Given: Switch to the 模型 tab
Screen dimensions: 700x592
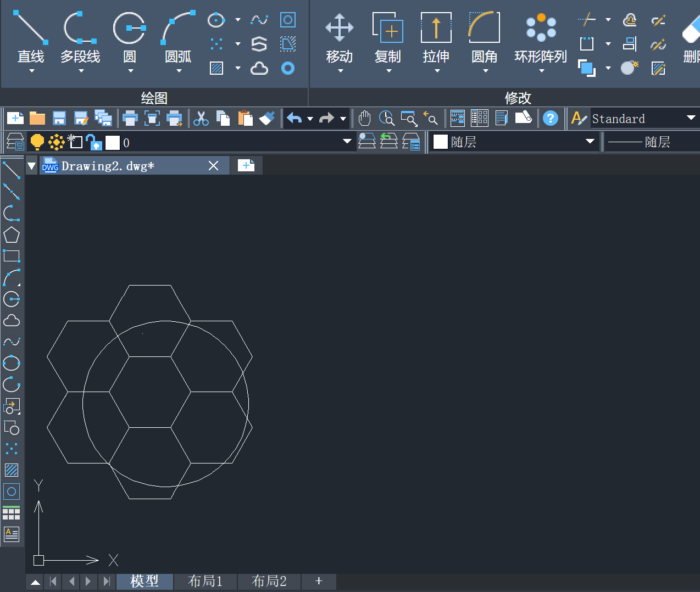Looking at the screenshot, I should click(x=145, y=581).
